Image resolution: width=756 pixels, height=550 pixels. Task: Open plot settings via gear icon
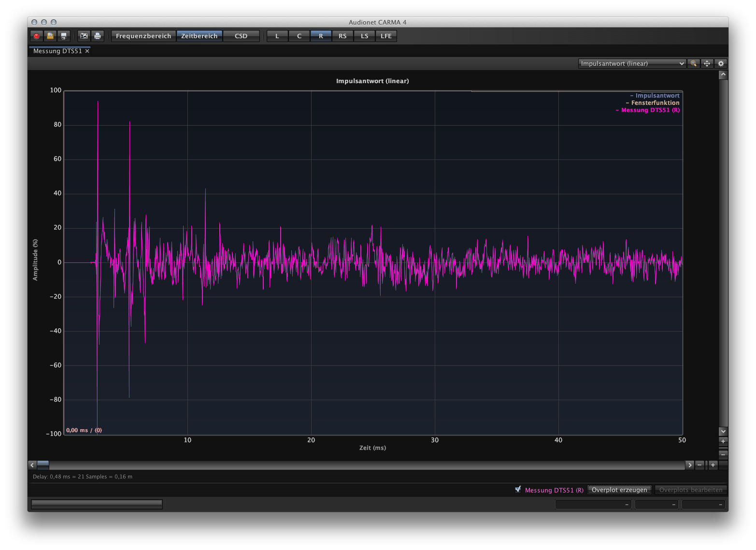[721, 64]
